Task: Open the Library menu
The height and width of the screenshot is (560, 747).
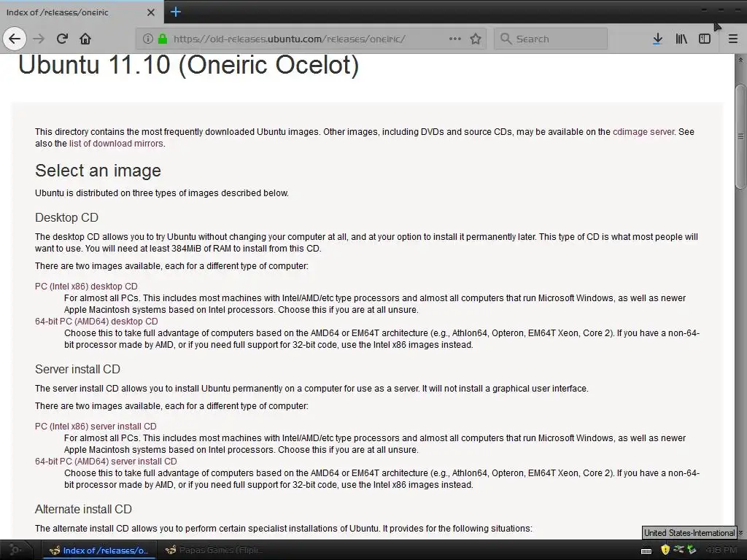Action: pyautogui.click(x=681, y=39)
